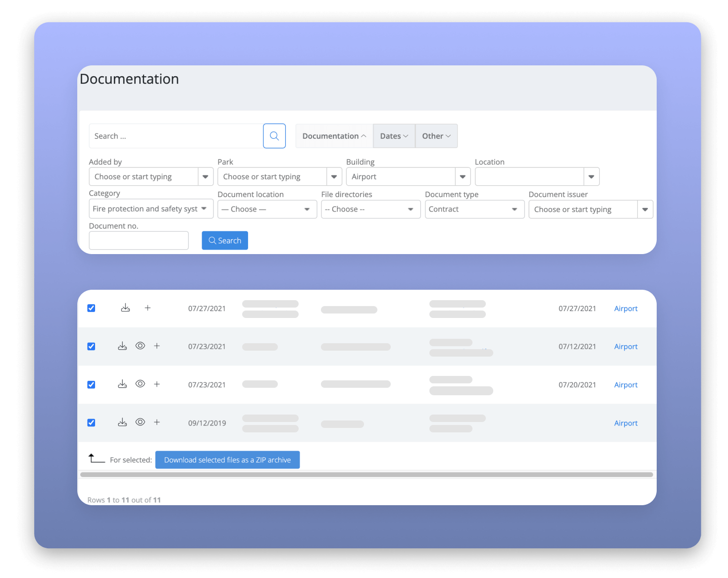This screenshot has width=728, height=578.
Task: Click the plus icon in the 07/27/2021 row
Action: coord(148,308)
